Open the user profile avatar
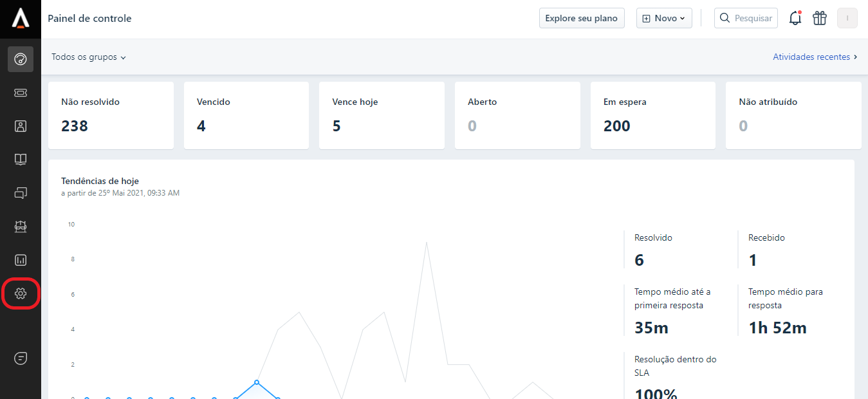868x399 pixels. click(x=847, y=18)
